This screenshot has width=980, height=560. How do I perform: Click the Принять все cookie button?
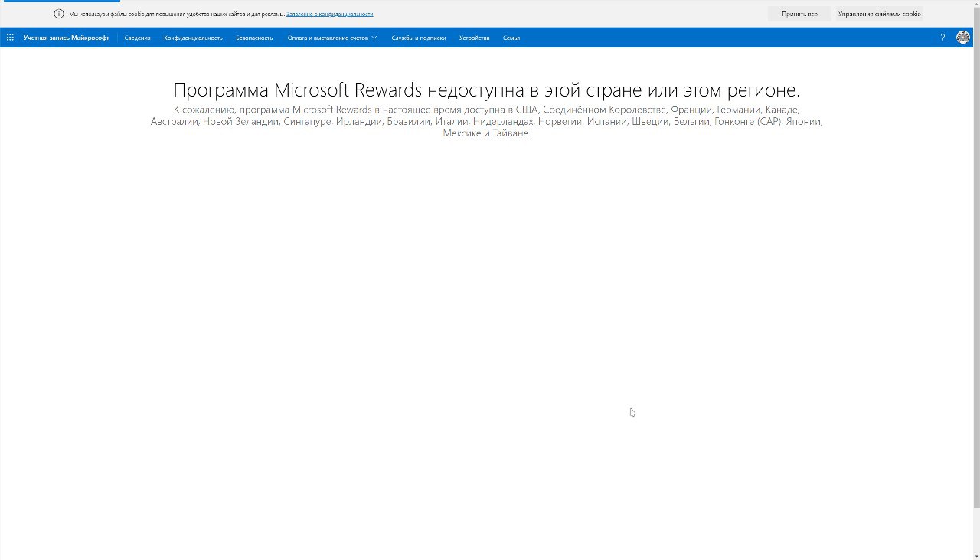tap(799, 14)
